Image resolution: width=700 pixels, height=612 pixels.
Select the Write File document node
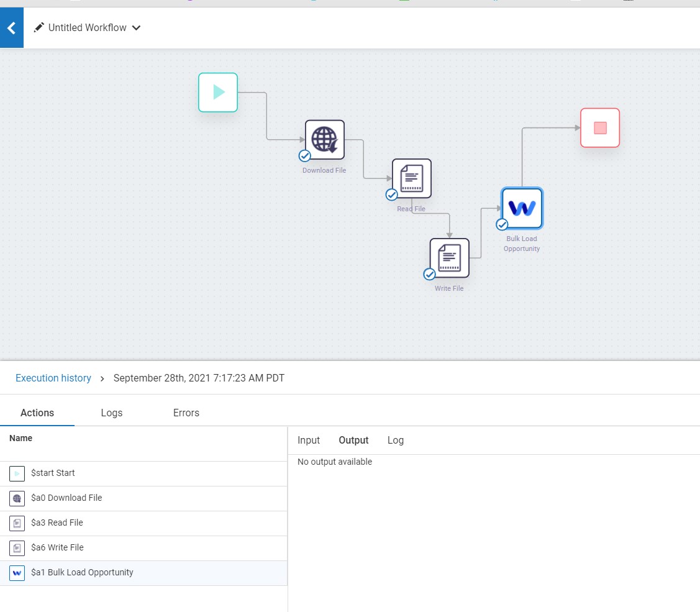click(449, 258)
